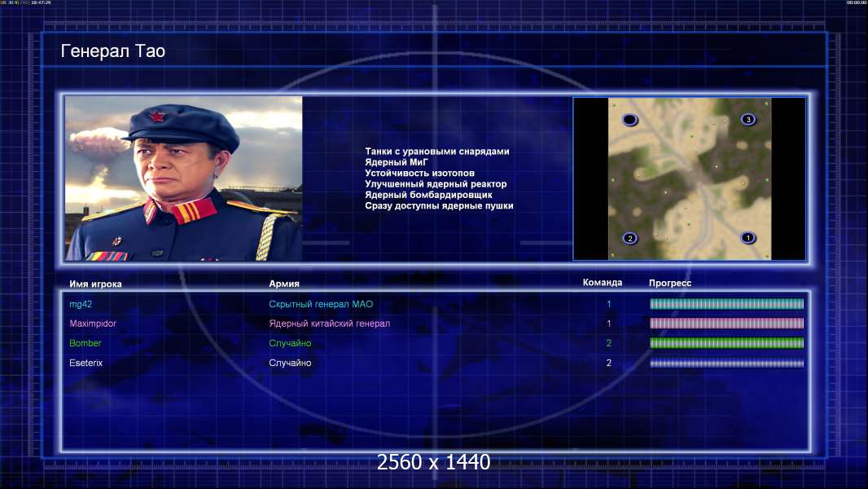
Task: Select 'Сразу доступны ядерные пушки' line
Action: 439,205
